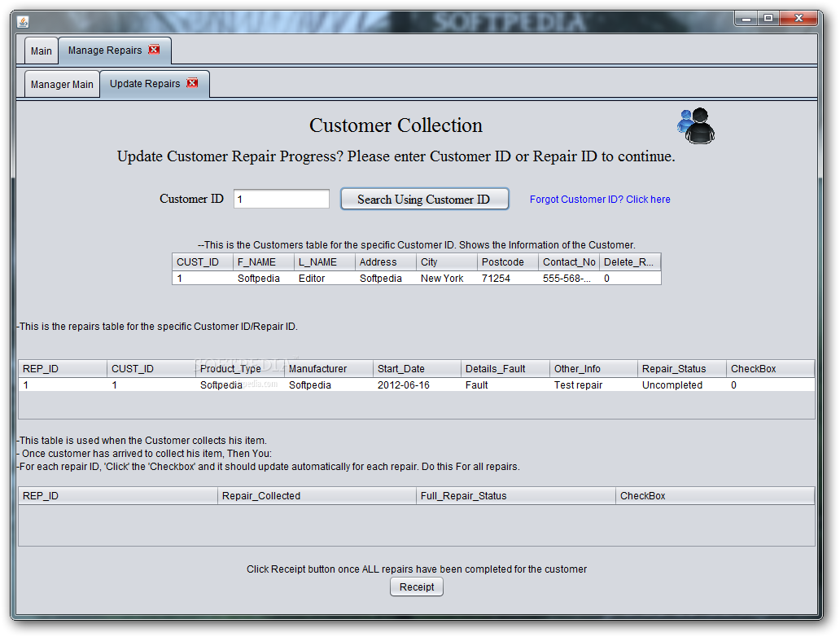Click Other_Info column header

(593, 368)
